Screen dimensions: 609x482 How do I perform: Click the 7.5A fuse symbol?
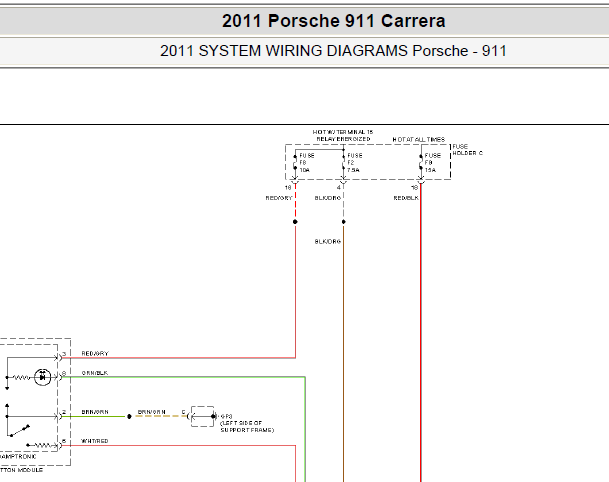pyautogui.click(x=343, y=162)
